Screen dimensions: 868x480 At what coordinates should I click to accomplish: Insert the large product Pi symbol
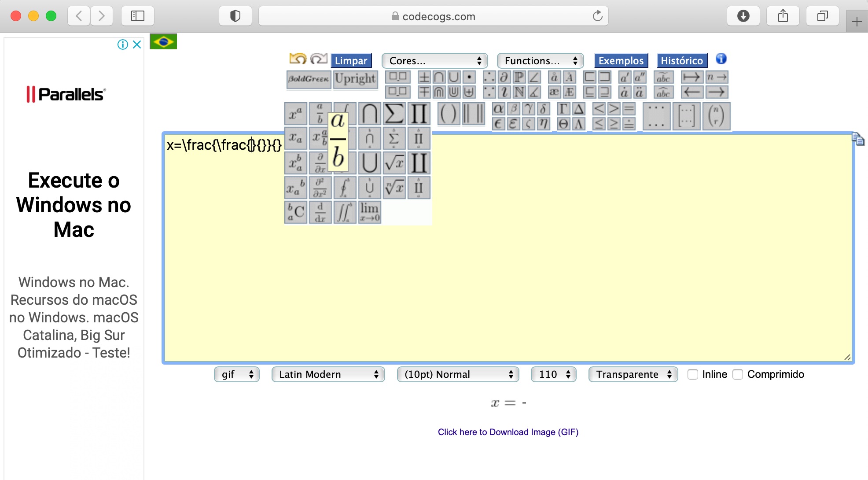(419, 114)
